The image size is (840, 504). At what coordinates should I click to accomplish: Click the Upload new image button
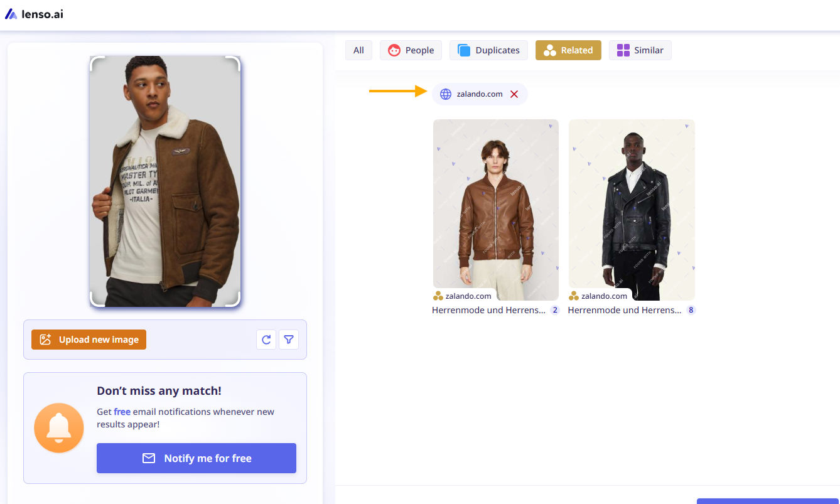(89, 340)
